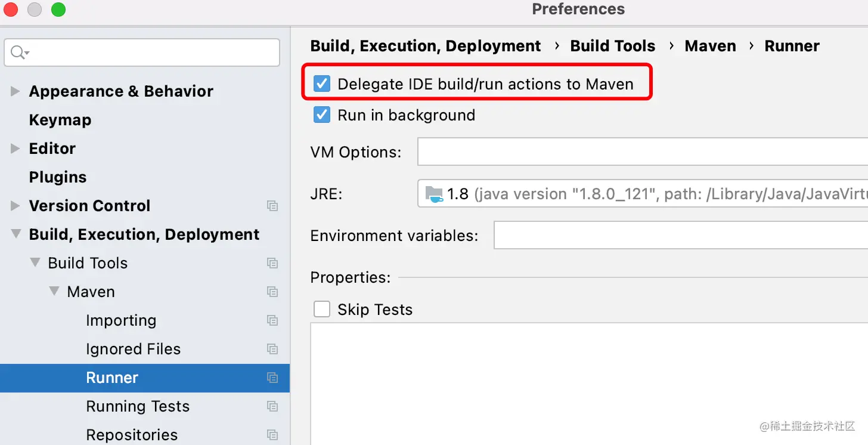Click project-level icon beside Running Tests

[x=272, y=406]
